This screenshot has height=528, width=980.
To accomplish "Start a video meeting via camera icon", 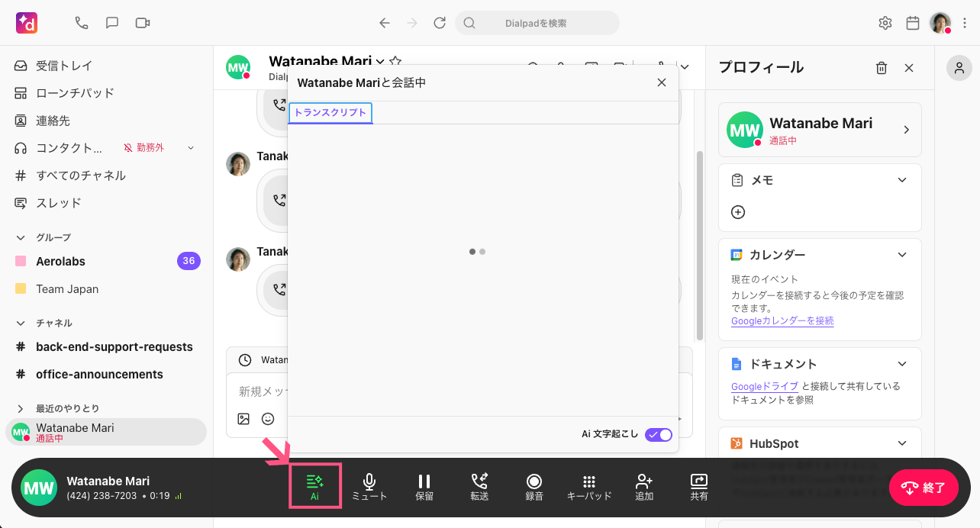I will [143, 23].
